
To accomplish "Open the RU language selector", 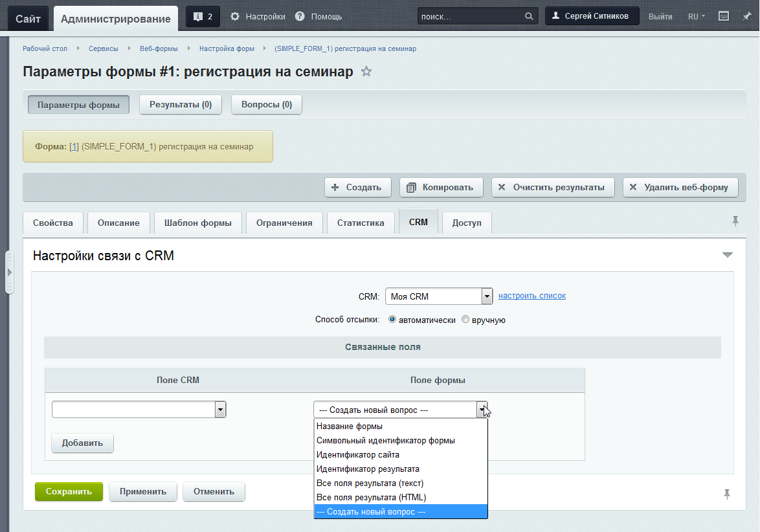I will (x=696, y=17).
